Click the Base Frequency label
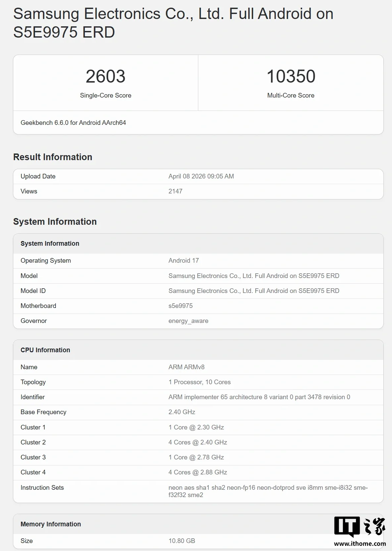Viewport: 392px width, 551px height. [43, 412]
